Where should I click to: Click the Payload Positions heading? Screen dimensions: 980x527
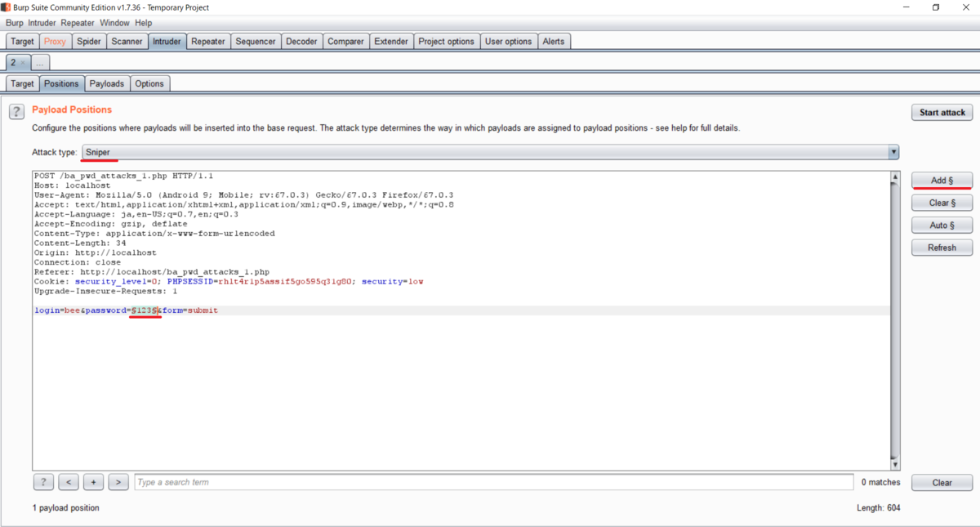coord(72,109)
